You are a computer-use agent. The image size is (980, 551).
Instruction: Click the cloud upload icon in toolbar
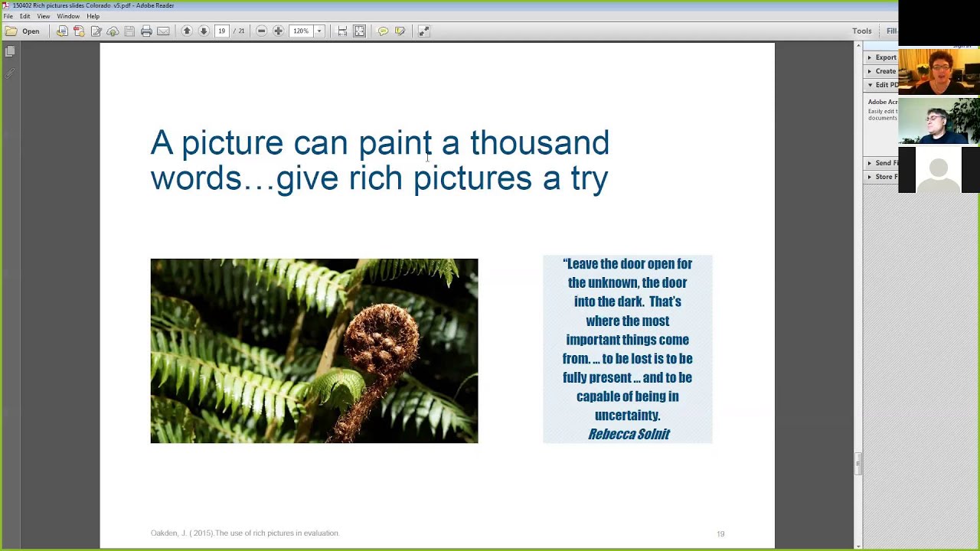point(113,31)
